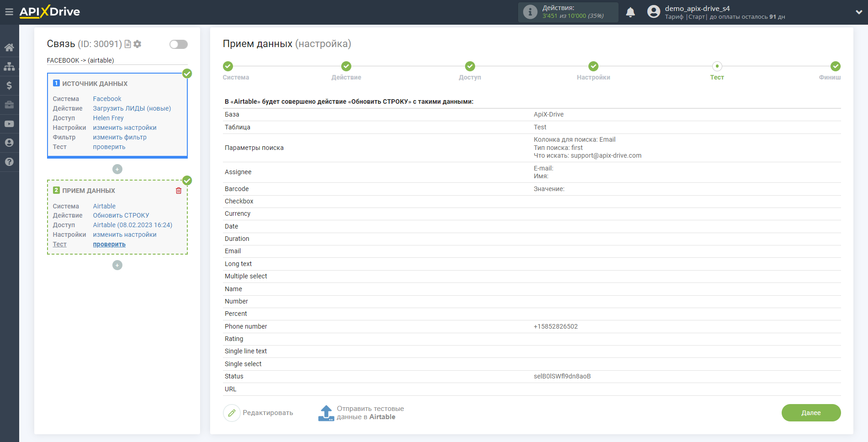Screen dimensions: 868x442
Task: Open Обновить СТРОКУ action link
Action: pos(121,215)
